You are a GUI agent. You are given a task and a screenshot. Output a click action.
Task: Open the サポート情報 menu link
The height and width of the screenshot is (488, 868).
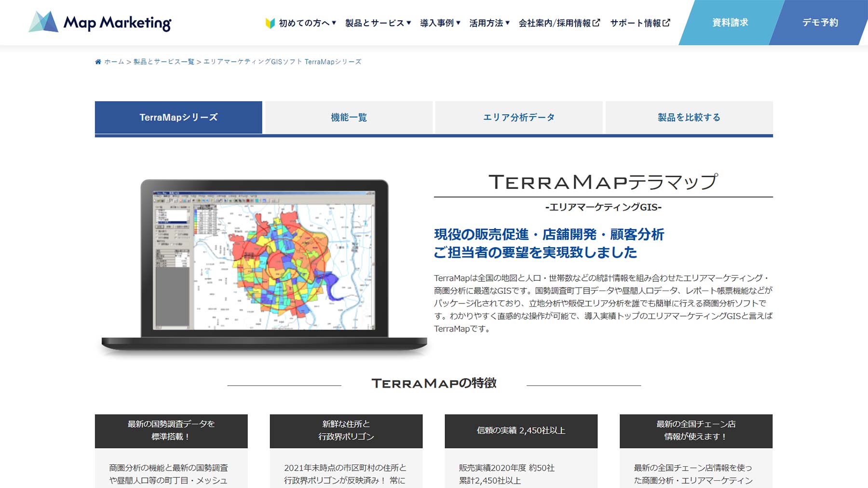[x=640, y=23]
